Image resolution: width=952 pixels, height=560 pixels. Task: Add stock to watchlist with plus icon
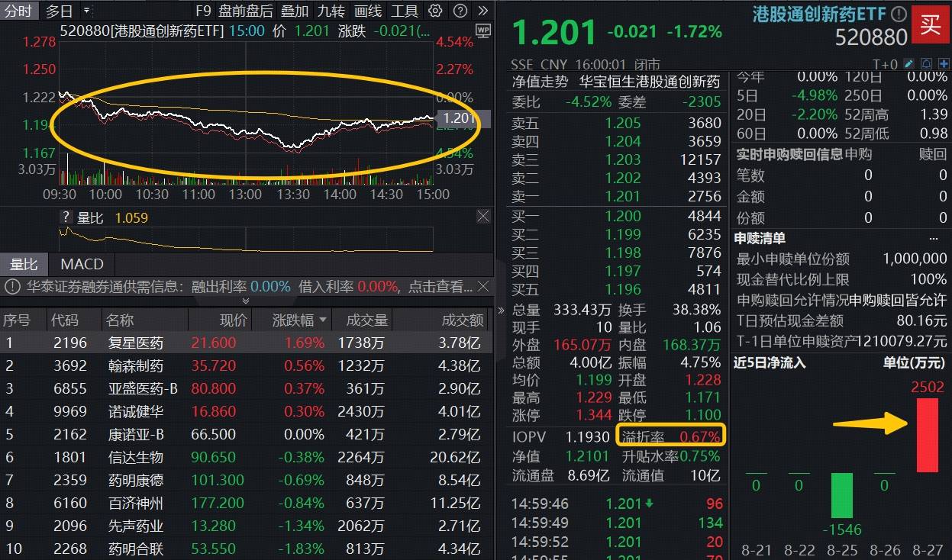942,64
